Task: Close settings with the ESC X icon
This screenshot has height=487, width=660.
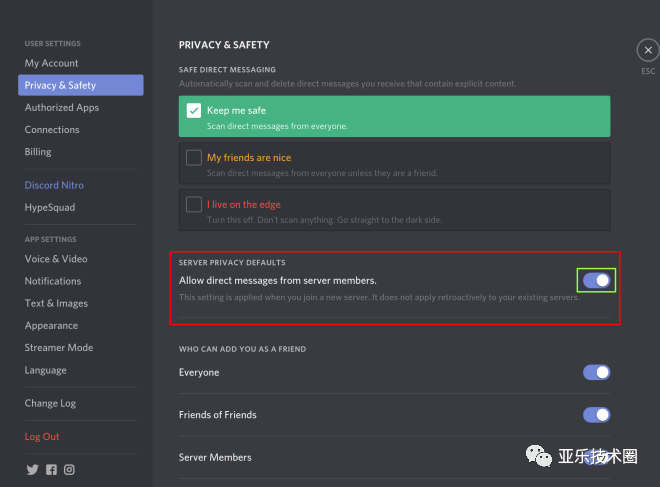Action: [x=647, y=50]
